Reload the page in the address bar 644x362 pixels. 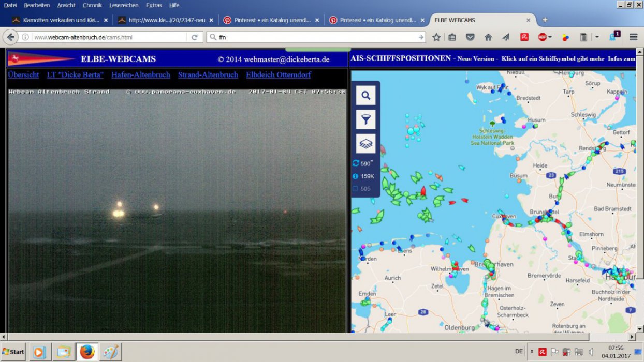pyautogui.click(x=195, y=37)
